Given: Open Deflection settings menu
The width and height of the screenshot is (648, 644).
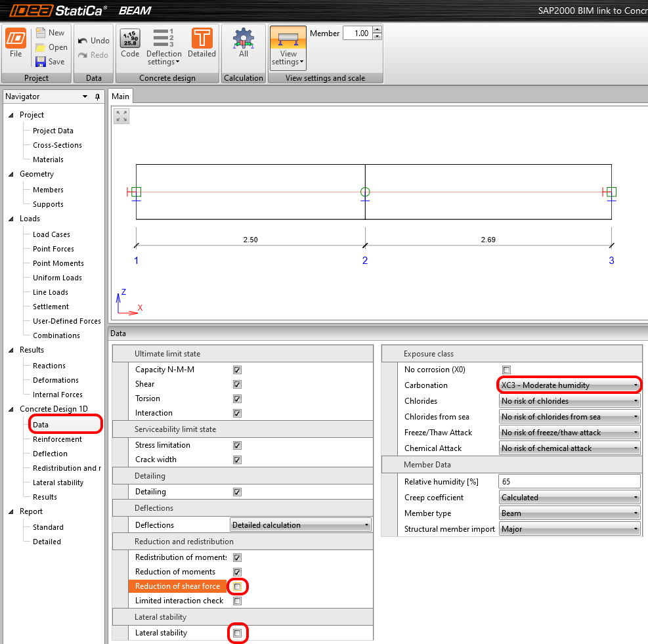Looking at the screenshot, I should (163, 44).
